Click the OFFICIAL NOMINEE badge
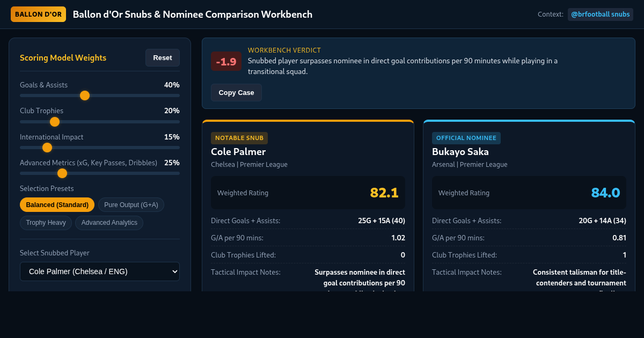This screenshot has height=338, width=644. click(x=466, y=138)
